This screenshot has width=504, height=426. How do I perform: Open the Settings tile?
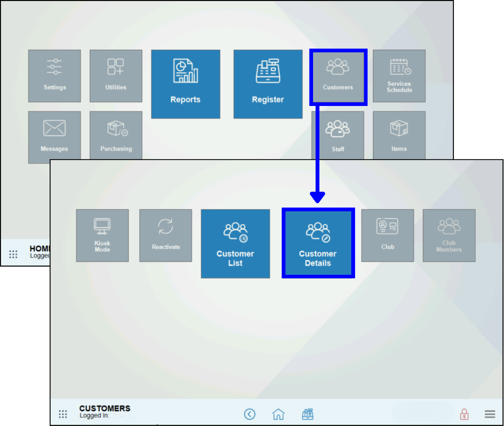coord(54,76)
